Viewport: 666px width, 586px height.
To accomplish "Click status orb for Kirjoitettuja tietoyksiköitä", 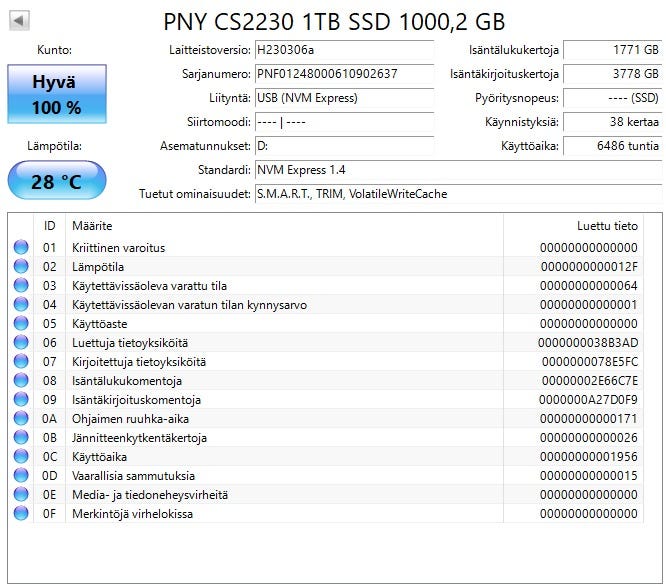I will point(21,362).
